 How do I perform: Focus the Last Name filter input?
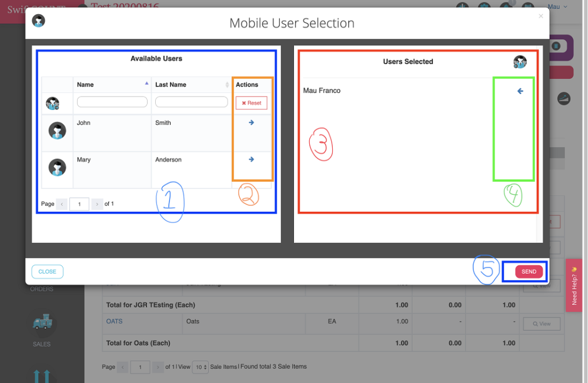coord(191,102)
